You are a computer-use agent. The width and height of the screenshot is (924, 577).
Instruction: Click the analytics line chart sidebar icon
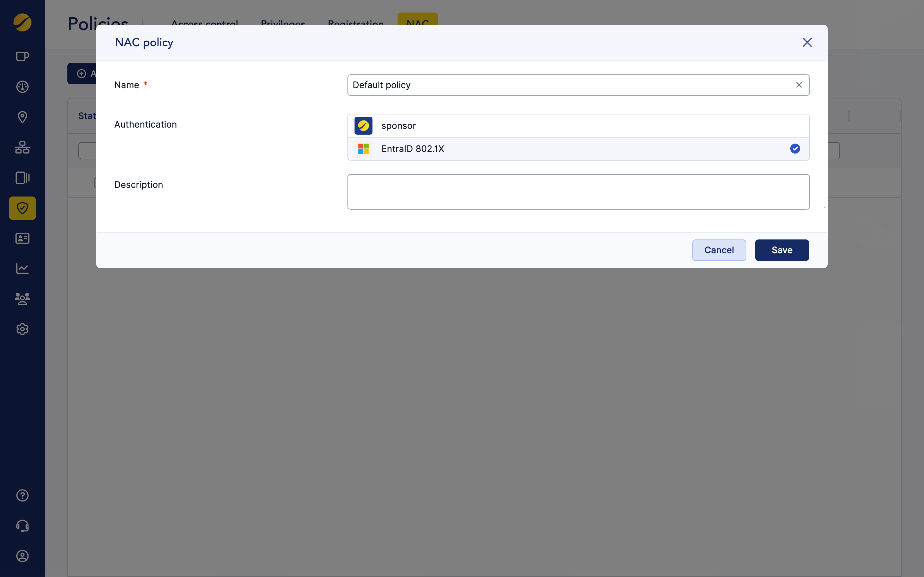(22, 268)
